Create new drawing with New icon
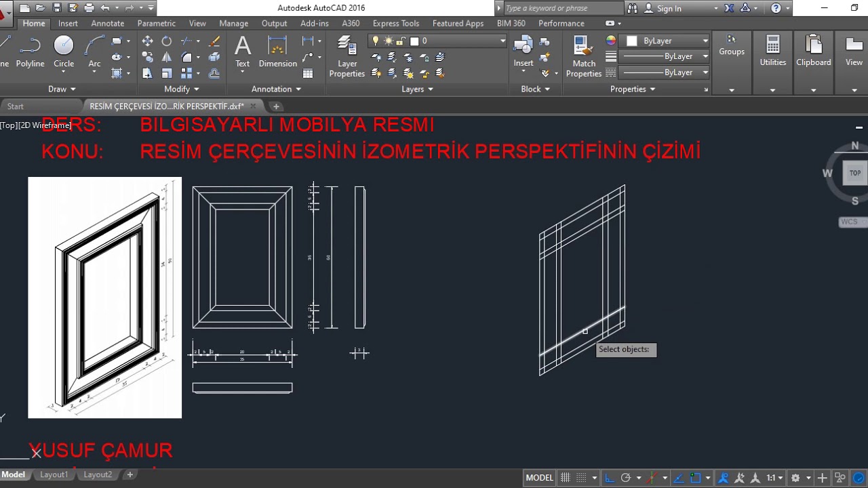Viewport: 868px width, 488px height. click(25, 8)
